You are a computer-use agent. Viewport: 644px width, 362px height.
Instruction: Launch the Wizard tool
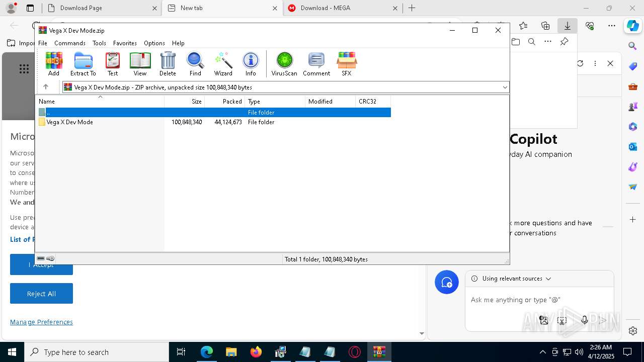(223, 64)
